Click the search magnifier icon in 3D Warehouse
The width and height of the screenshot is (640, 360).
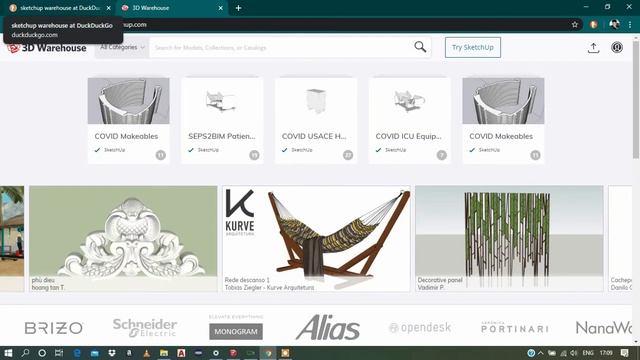pyautogui.click(x=420, y=47)
